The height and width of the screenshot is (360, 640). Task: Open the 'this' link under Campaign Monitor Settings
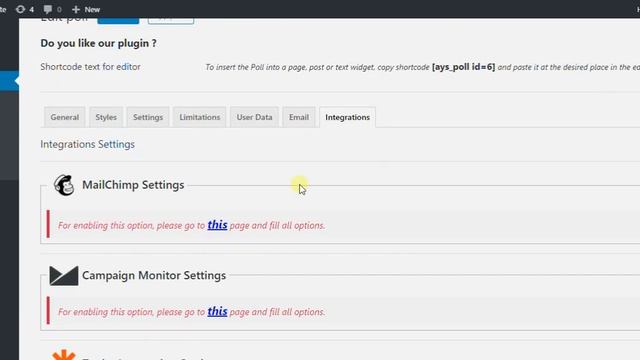(217, 311)
